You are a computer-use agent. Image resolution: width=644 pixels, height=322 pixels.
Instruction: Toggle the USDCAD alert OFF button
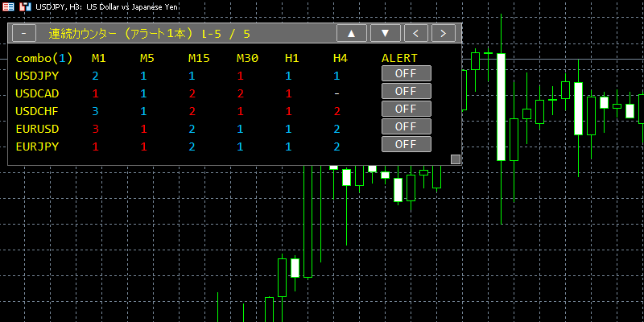click(407, 91)
